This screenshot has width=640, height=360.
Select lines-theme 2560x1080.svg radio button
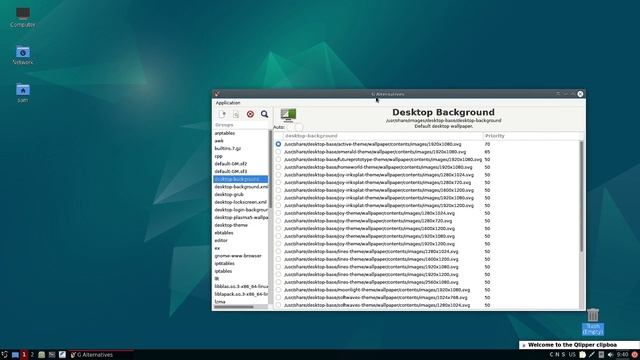278,282
